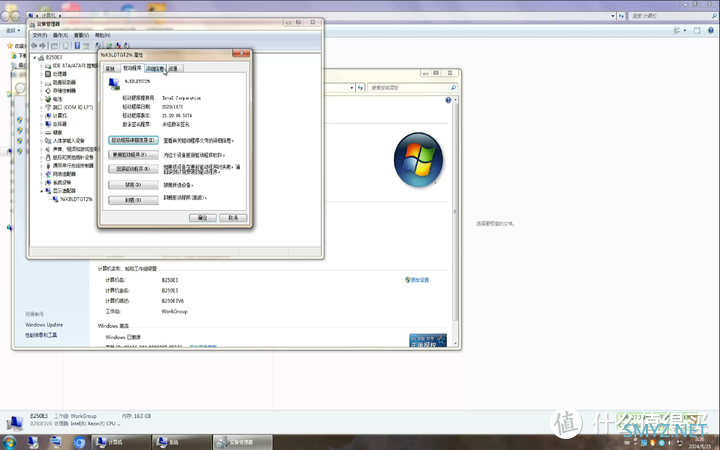Click the update driver software toolbar icon
This screenshot has height=450, width=720.
tap(109, 45)
